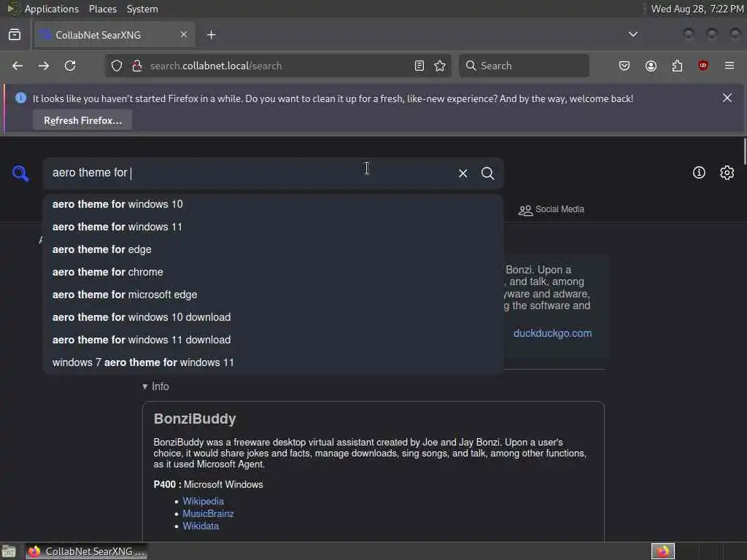Pick suggestion aero theme for chrome

273,272
